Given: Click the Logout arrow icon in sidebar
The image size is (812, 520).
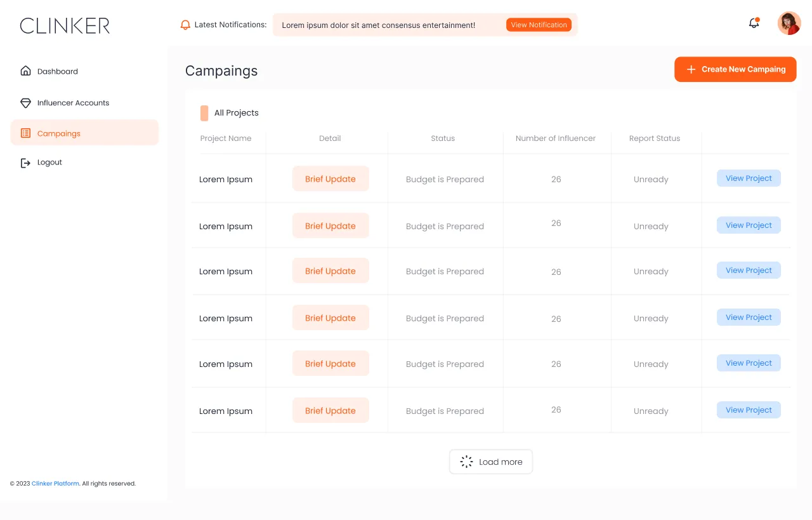Looking at the screenshot, I should pos(25,163).
